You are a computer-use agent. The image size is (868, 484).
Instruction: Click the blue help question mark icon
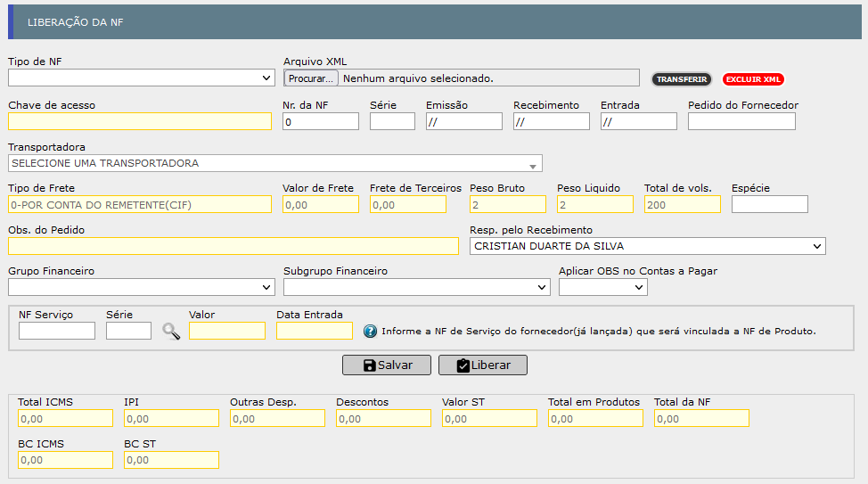pos(370,332)
